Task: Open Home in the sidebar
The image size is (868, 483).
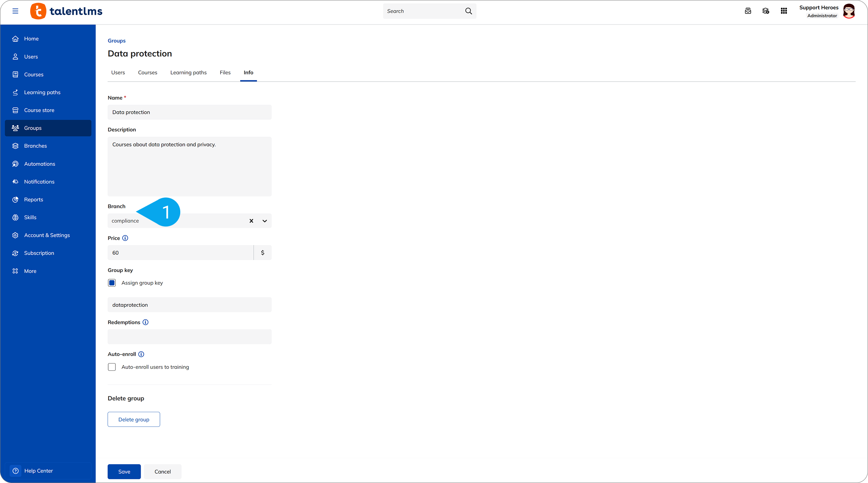Action: [48, 39]
